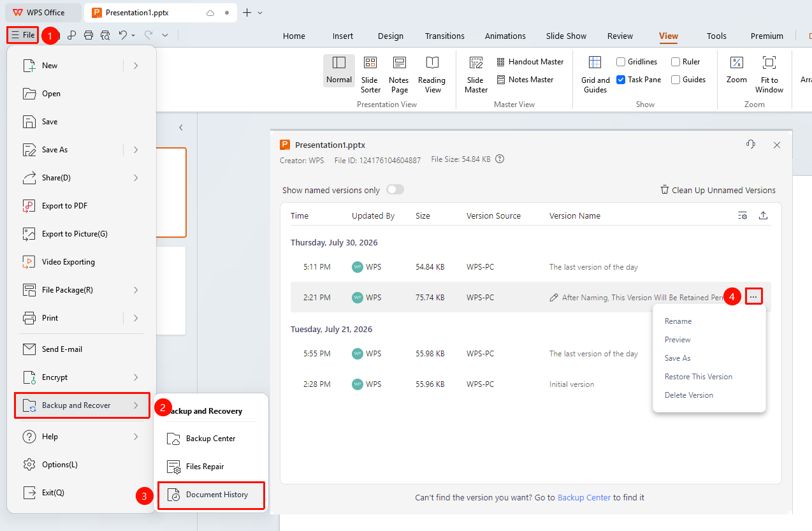Click the export icon in version table header

pos(763,215)
